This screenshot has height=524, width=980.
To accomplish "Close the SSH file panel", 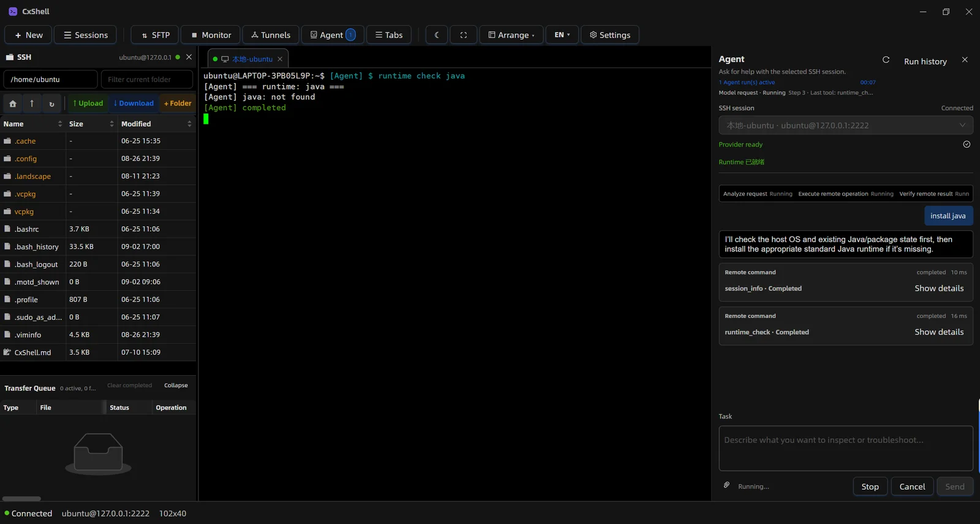I will pyautogui.click(x=189, y=57).
